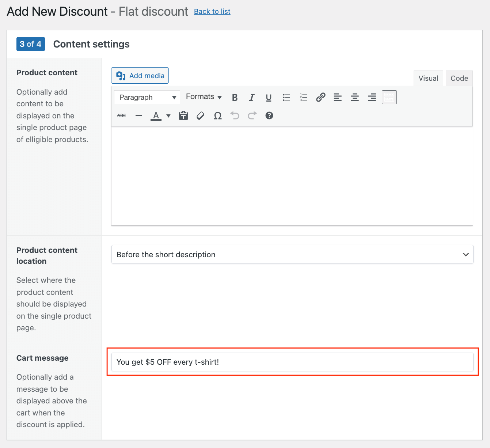Click into the Cart message input field

tap(292, 362)
